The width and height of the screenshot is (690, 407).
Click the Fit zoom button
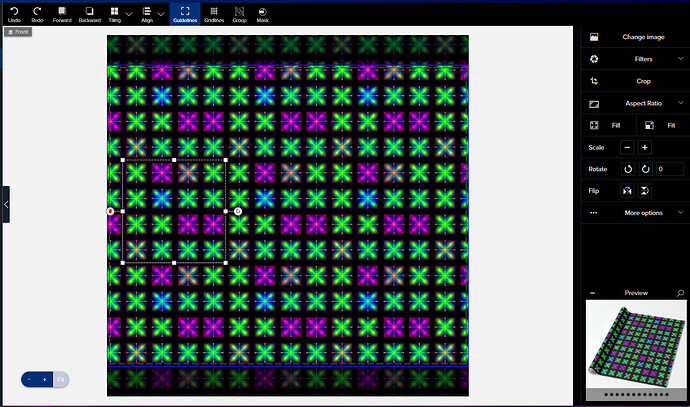point(61,379)
